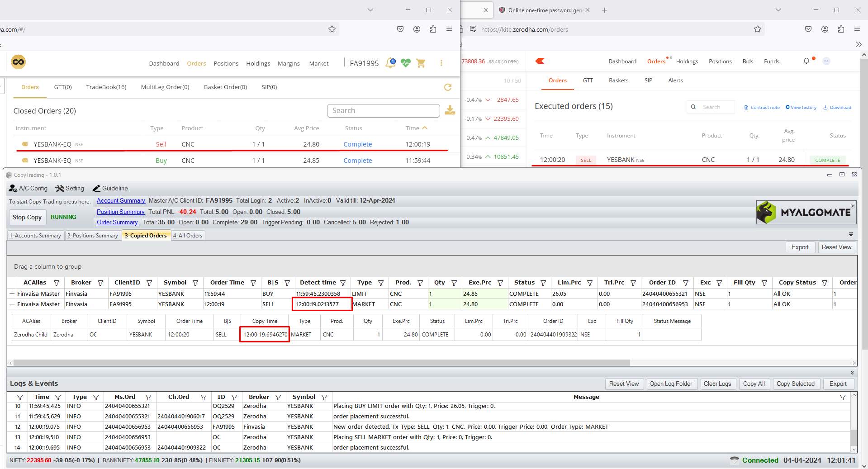The width and height of the screenshot is (868, 469).
Task: Filter the Symbol column in Copied Orders
Action: point(195,283)
